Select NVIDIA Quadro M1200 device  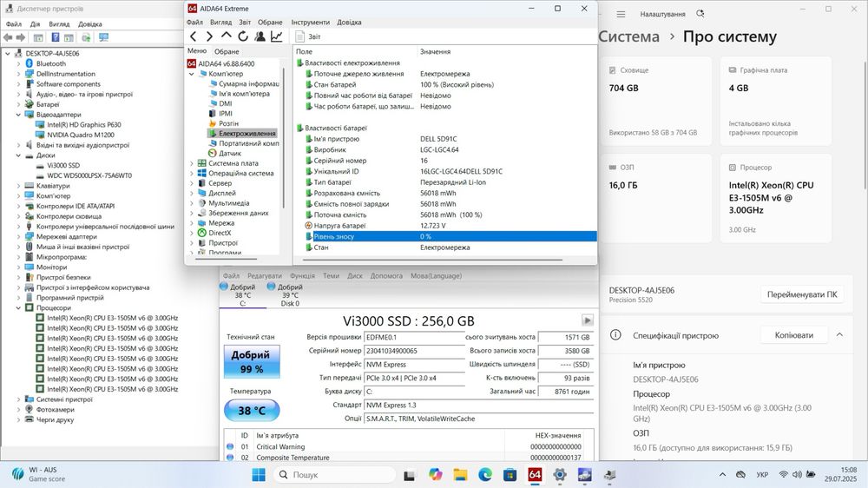pos(80,135)
